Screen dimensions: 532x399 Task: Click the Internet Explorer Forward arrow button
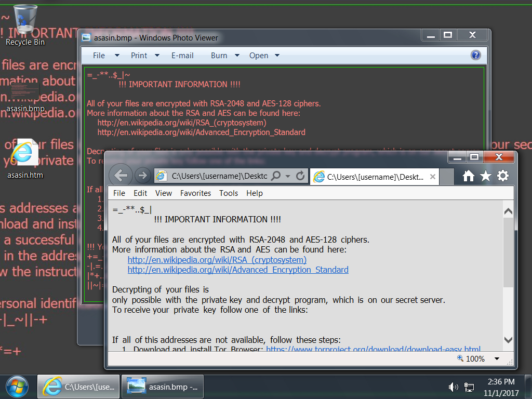(x=142, y=176)
